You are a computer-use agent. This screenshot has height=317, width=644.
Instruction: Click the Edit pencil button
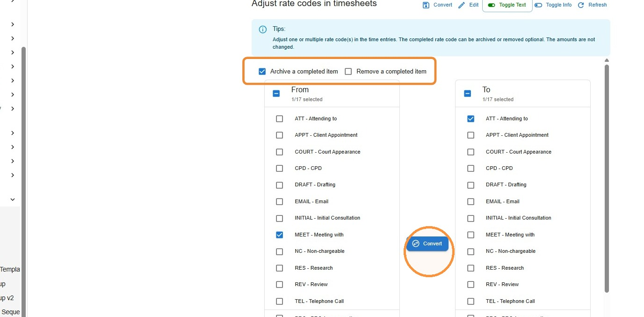pyautogui.click(x=468, y=5)
